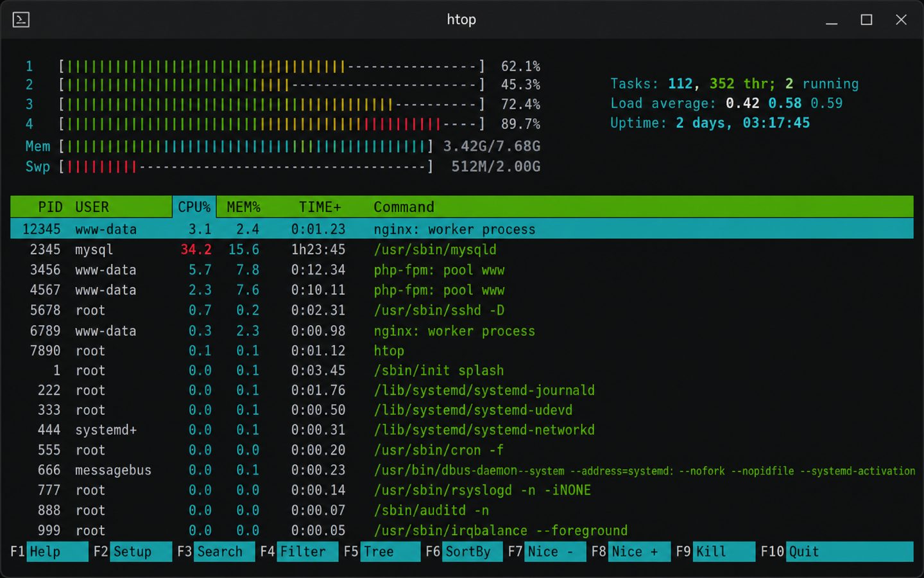This screenshot has height=578, width=924.
Task: Select the sshd -D process row
Action: [462, 310]
